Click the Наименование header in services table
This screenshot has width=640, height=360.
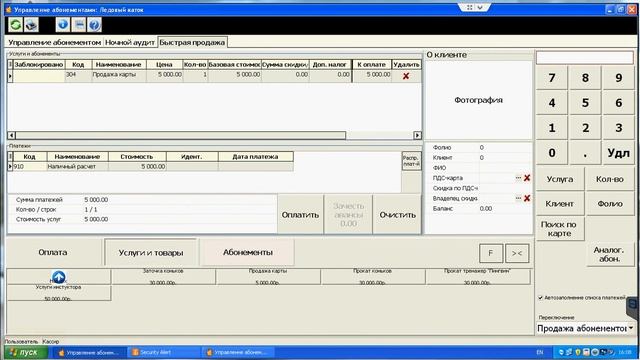(118, 64)
